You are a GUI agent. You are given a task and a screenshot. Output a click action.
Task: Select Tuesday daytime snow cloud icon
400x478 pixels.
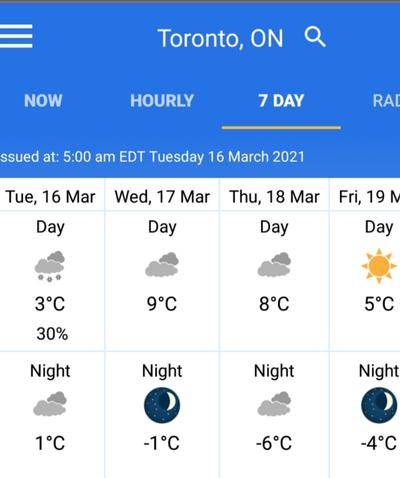pos(50,266)
